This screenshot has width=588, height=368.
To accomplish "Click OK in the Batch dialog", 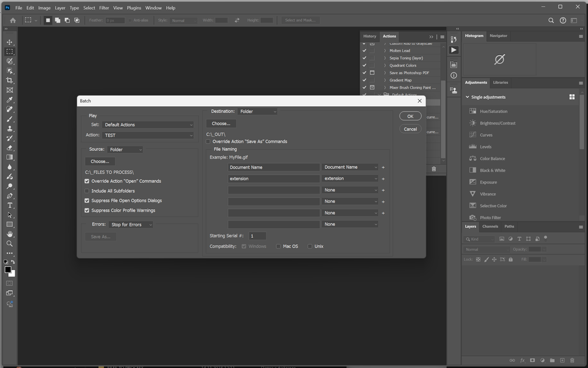I will pos(410,116).
